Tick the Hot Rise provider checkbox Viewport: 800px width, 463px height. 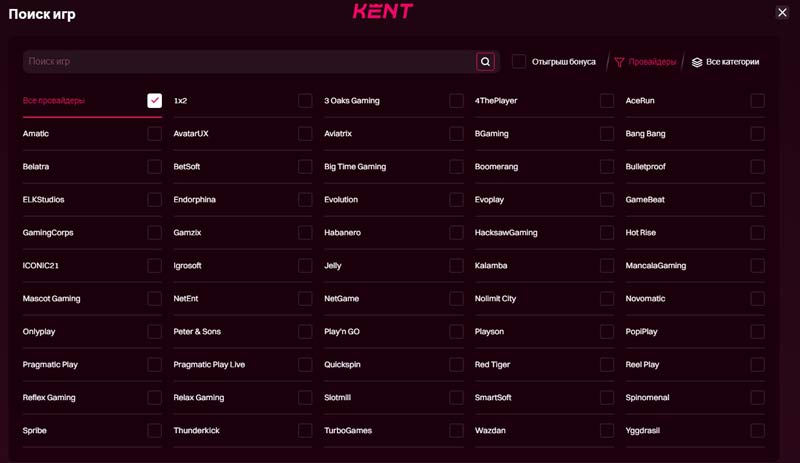[x=758, y=233]
